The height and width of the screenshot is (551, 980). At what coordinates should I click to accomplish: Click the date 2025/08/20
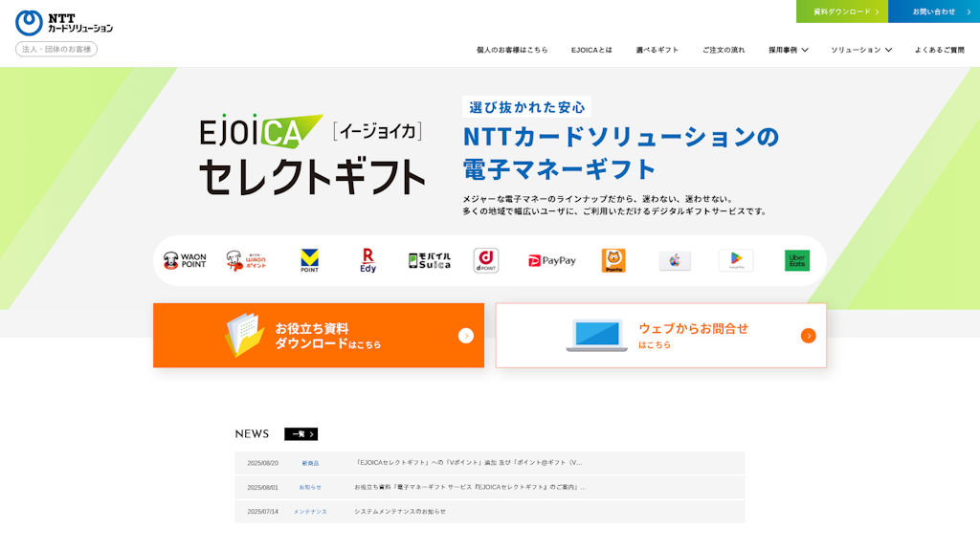click(262, 464)
